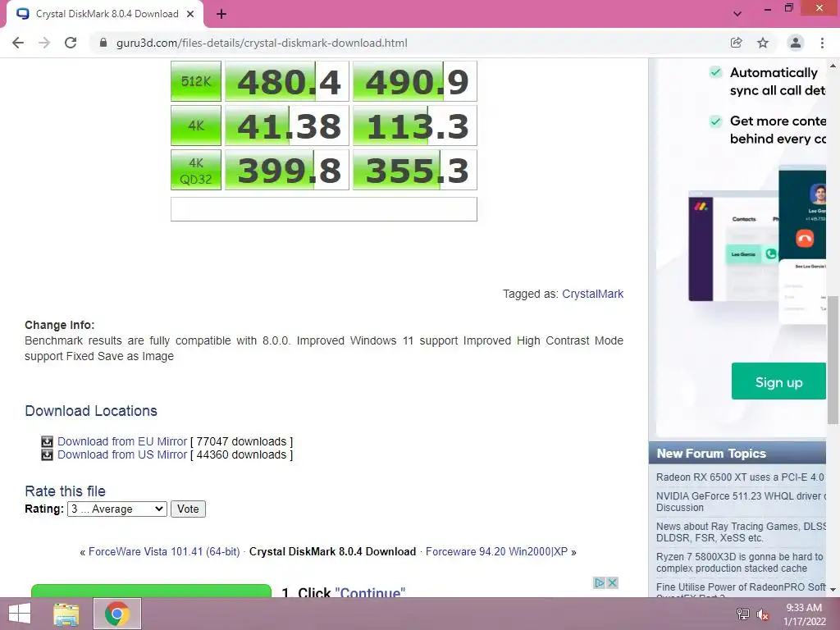
Task: Click the forward navigation arrow
Action: [x=44, y=43]
